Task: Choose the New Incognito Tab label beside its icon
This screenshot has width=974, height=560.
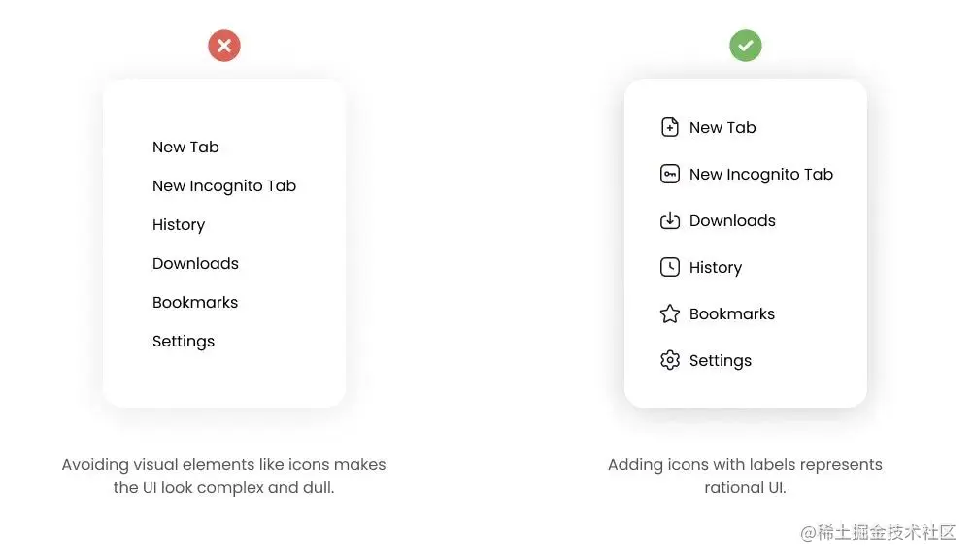Action: point(761,175)
